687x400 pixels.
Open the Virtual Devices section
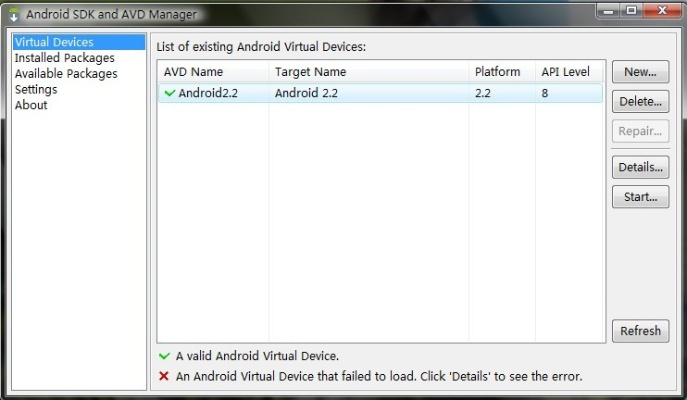54,43
